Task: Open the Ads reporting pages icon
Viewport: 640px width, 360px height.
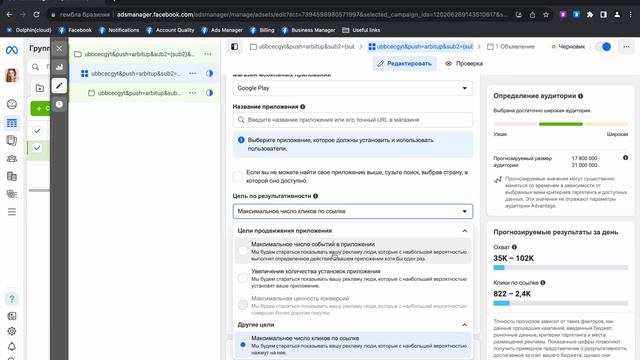Action: 11,140
